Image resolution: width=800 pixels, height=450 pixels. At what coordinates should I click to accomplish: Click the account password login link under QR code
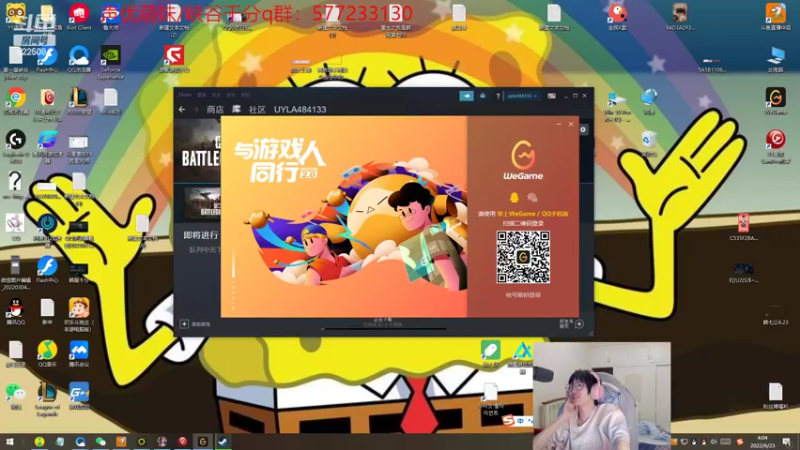point(523,295)
